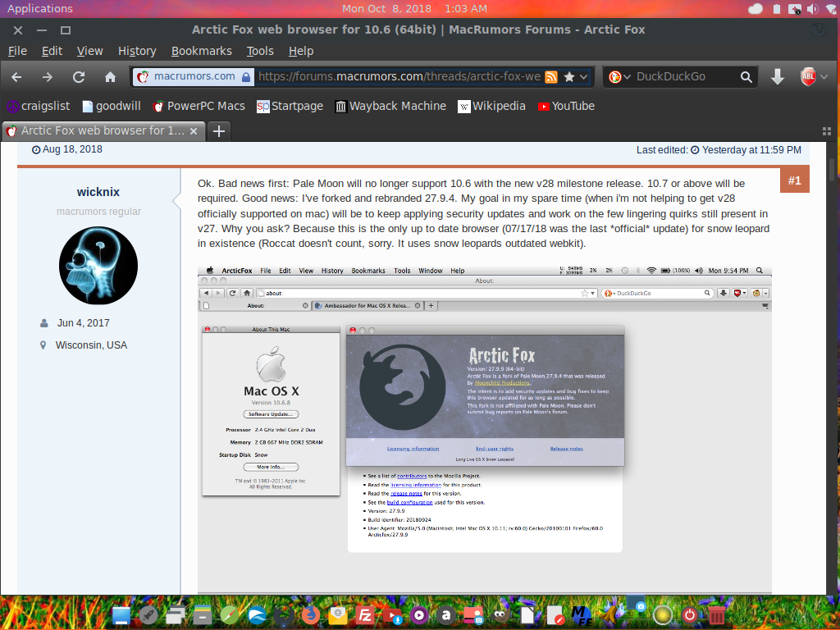Bookmark this page with the star

(x=569, y=76)
